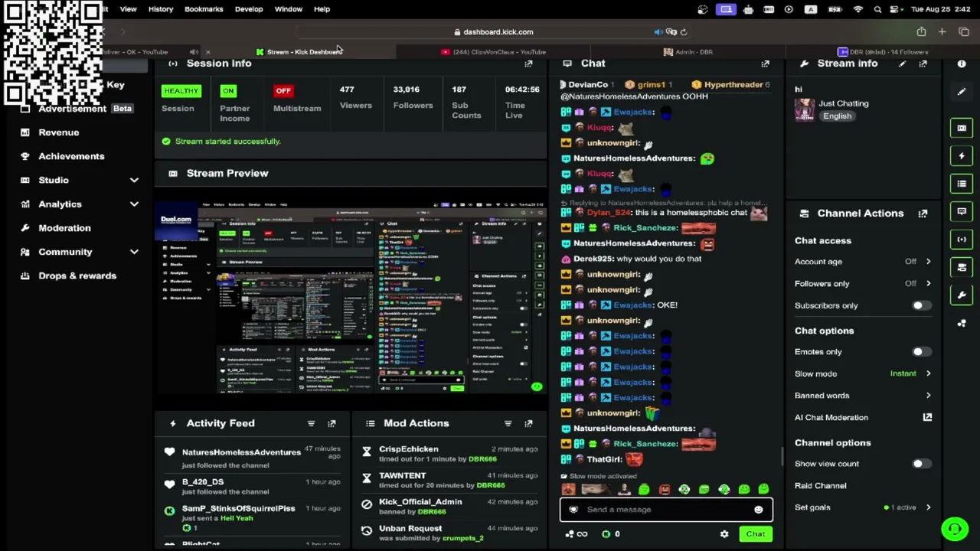Expand the Community sidebar section

point(134,252)
